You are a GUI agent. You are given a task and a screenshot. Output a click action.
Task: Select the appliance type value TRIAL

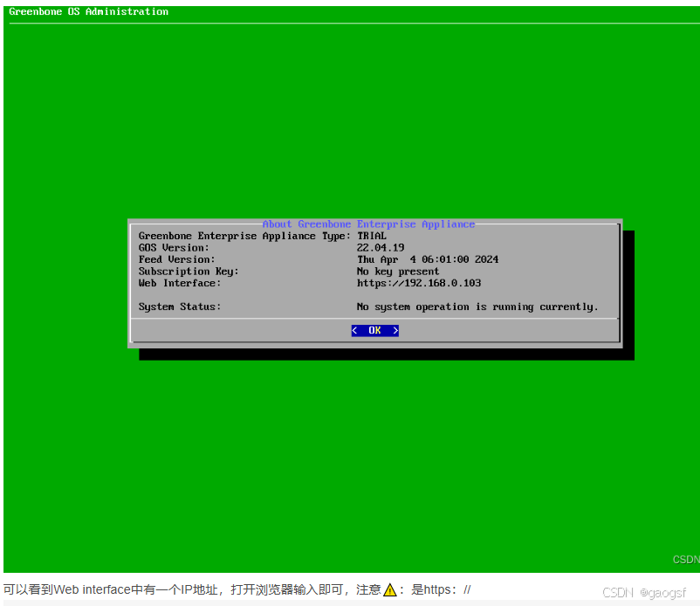[372, 236]
